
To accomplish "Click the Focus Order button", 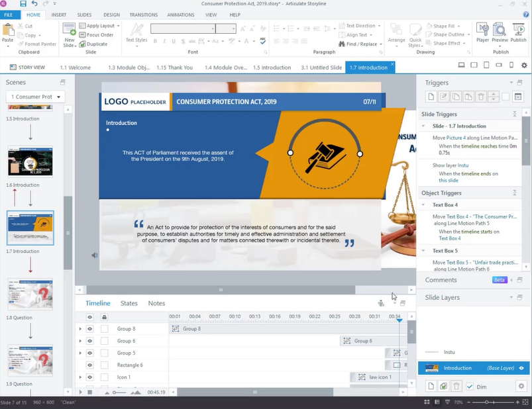I will [96, 35].
